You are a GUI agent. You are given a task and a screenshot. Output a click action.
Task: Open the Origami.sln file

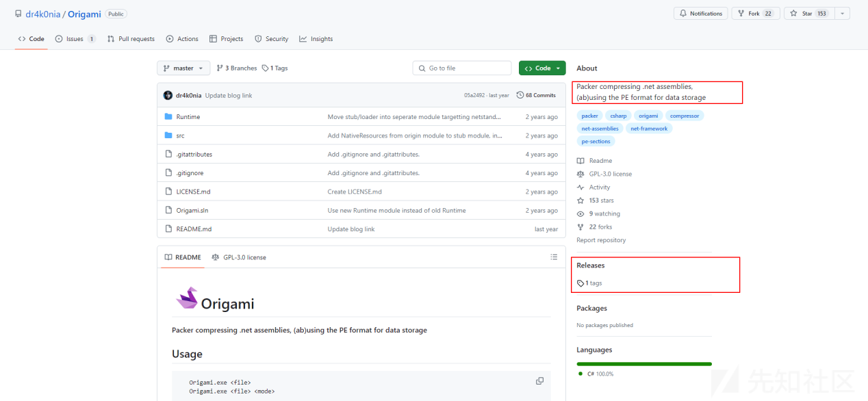click(192, 211)
